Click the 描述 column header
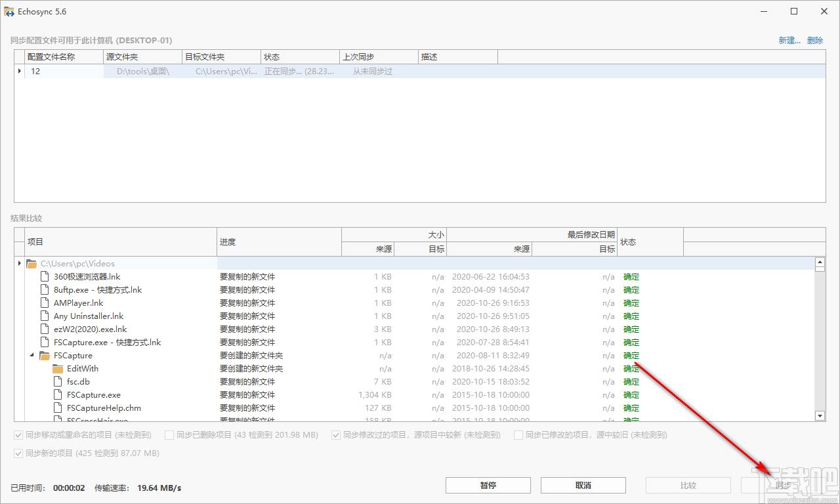 458,57
